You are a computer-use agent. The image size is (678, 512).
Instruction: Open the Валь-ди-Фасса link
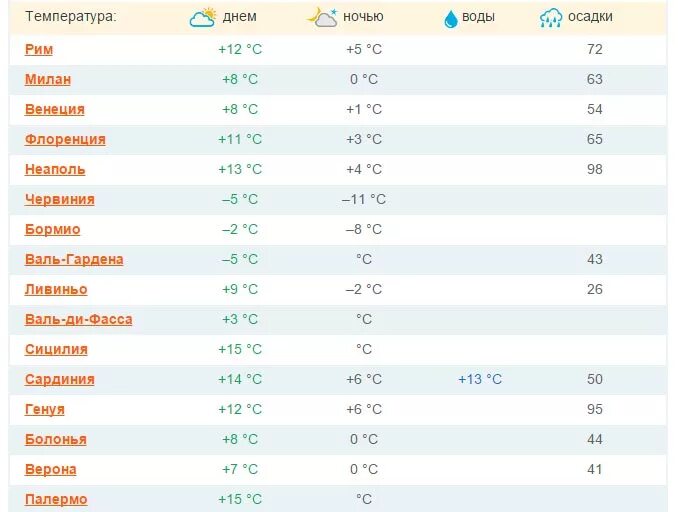(x=79, y=319)
